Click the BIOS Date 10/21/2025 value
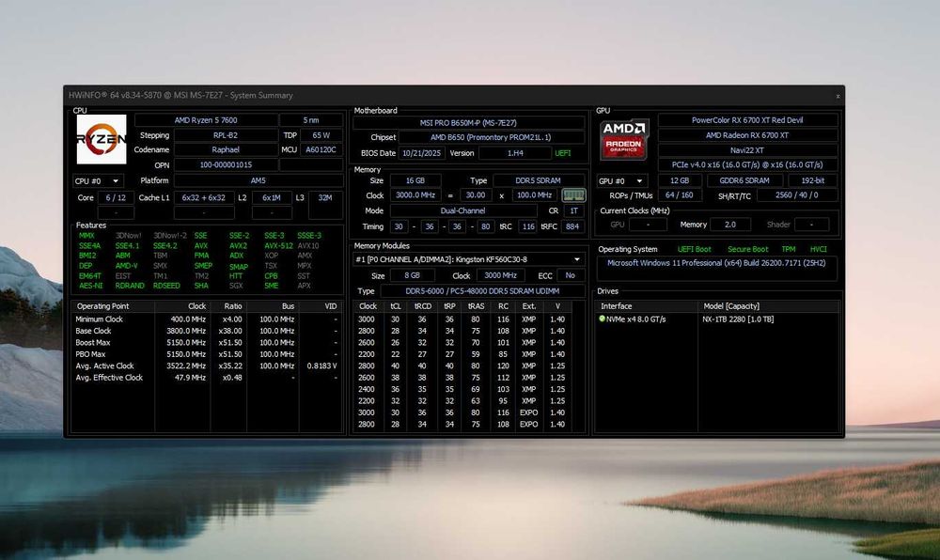Screen dimensions: 940x560 [421, 153]
